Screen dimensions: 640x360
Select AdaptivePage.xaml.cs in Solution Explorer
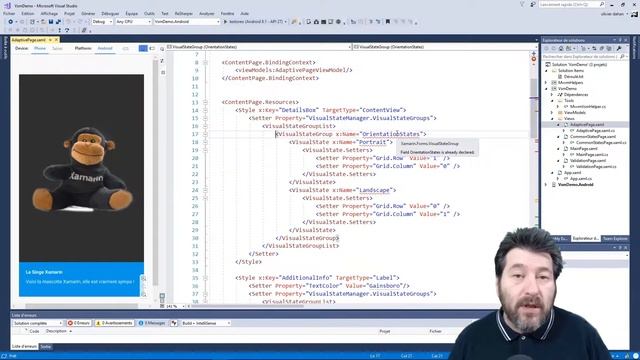coord(595,131)
